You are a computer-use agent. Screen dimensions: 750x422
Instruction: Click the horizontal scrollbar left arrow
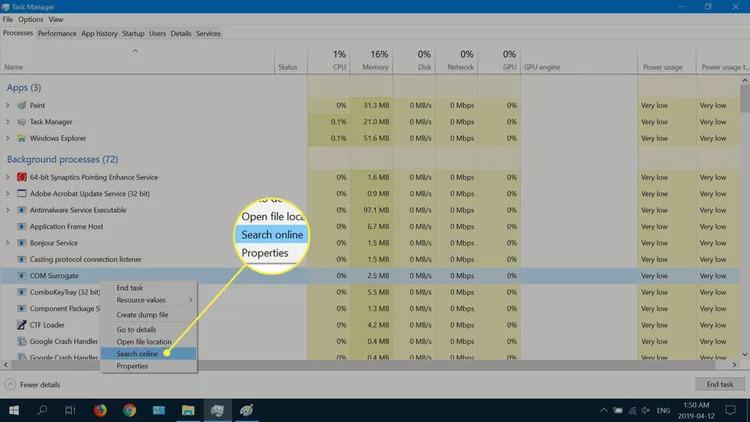point(5,365)
